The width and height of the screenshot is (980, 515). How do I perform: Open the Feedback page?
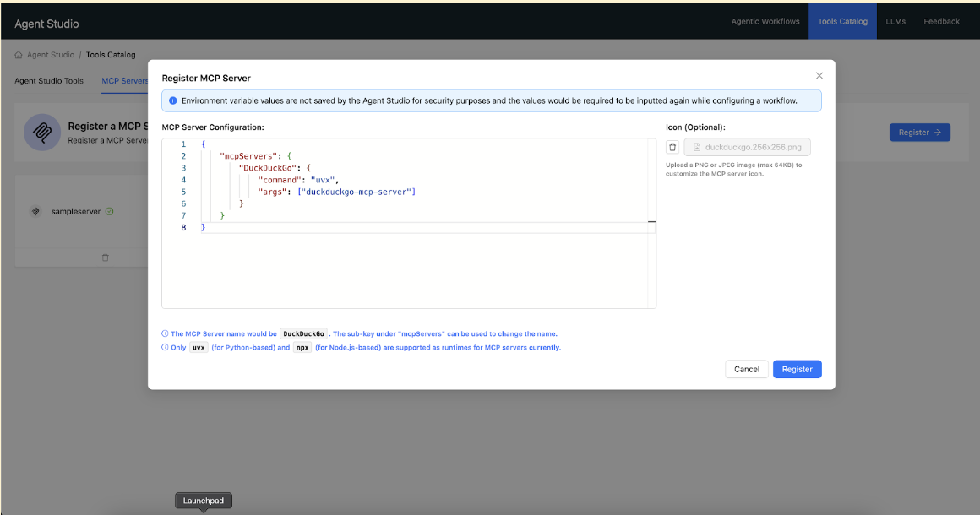tap(941, 22)
